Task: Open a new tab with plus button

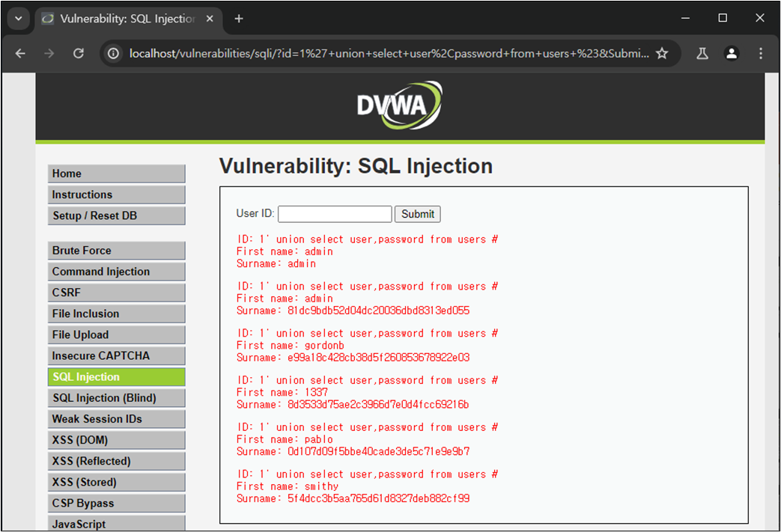Action: pos(239,19)
